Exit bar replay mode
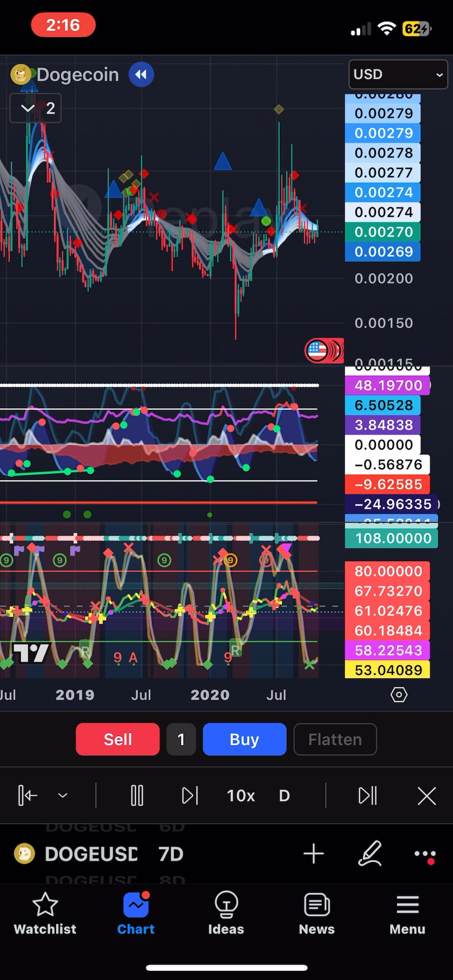 pyautogui.click(x=426, y=795)
